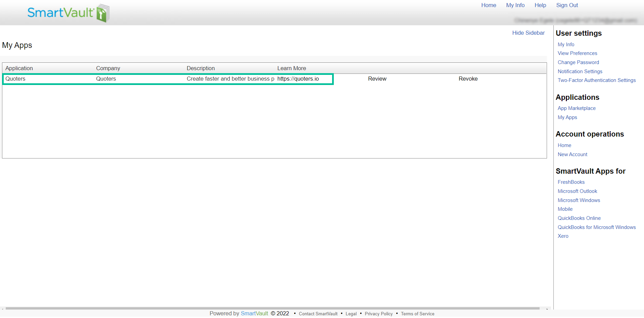644x318 pixels.
Task: Open My Apps in the sidebar
Action: [x=567, y=117]
